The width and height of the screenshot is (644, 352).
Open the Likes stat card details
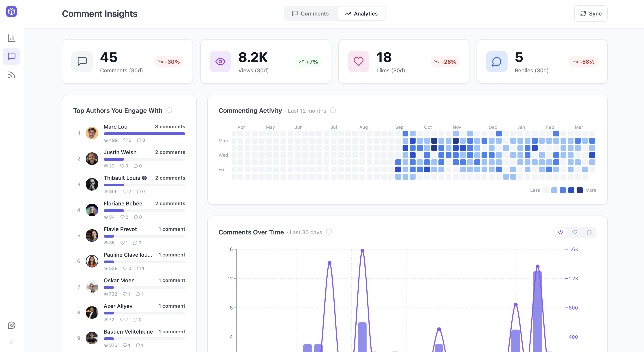pyautogui.click(x=403, y=61)
